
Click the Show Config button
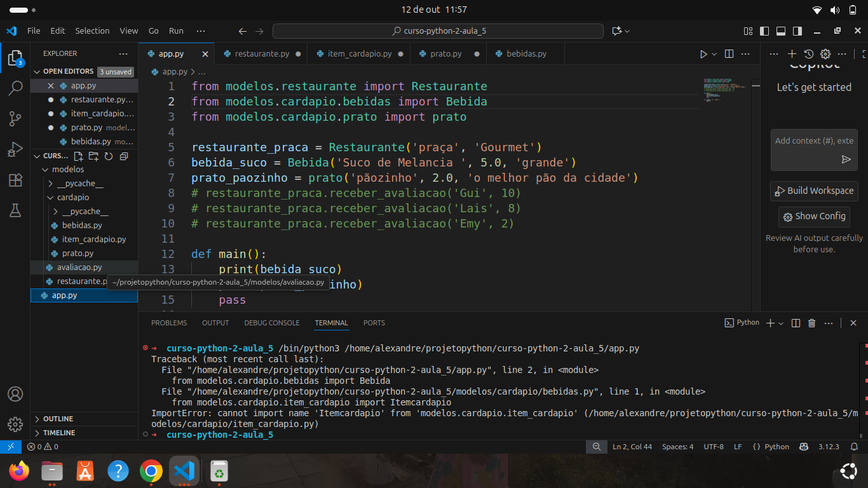tap(814, 217)
